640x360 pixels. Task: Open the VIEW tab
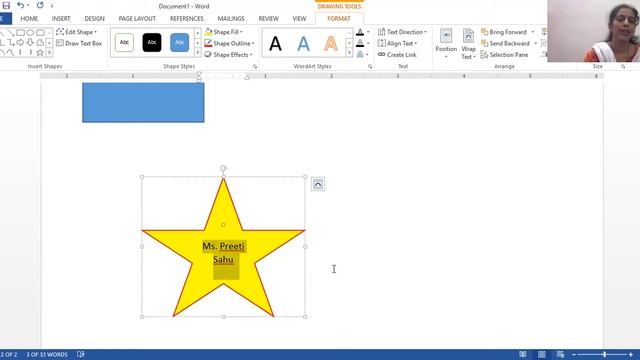(299, 18)
